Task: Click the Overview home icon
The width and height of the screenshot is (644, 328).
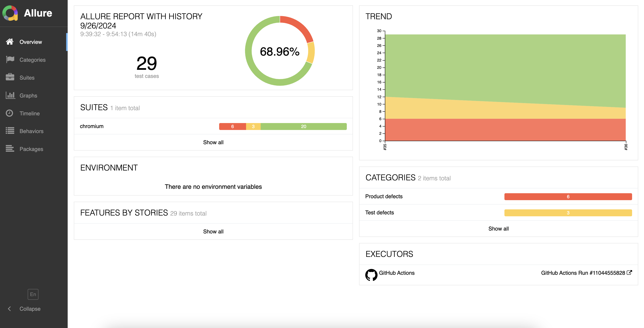Action: click(10, 42)
